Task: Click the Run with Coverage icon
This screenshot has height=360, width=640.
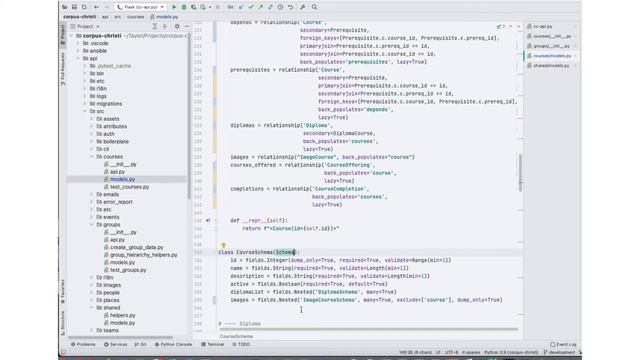Action: click(193, 7)
